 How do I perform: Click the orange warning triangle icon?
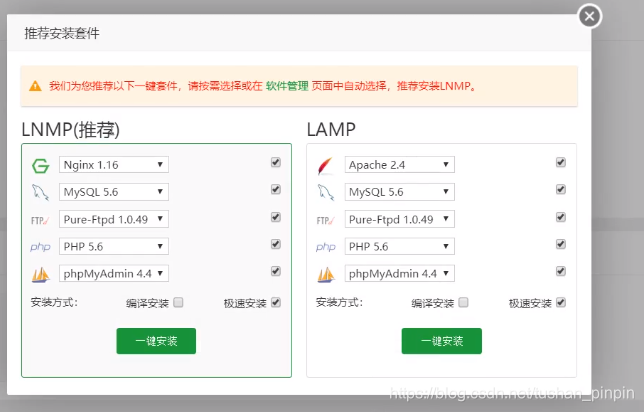(35, 86)
